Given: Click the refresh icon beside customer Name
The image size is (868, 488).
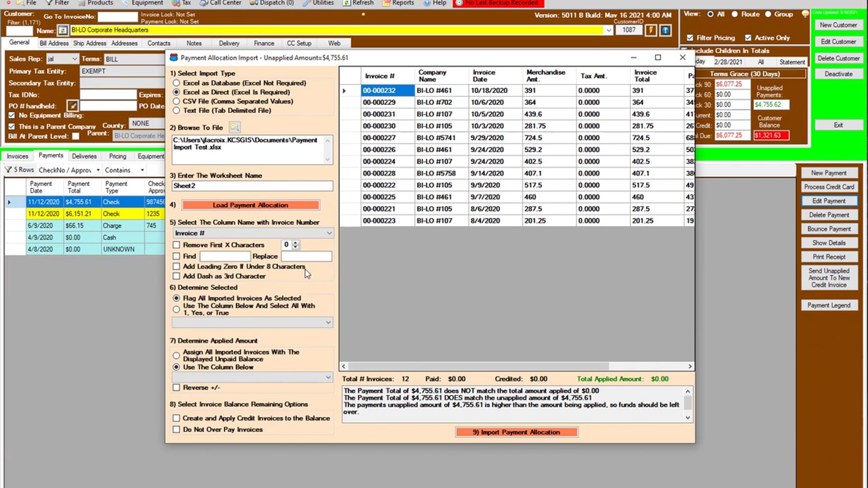Looking at the screenshot, I should click(63, 30).
